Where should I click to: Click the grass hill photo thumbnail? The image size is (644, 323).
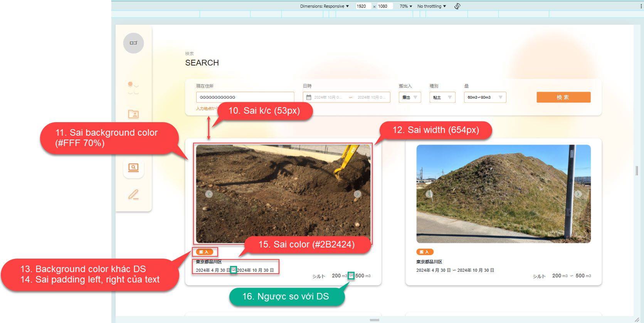click(503, 193)
